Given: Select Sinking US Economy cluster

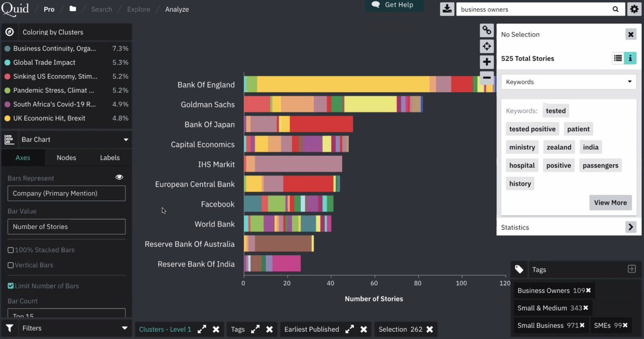Looking at the screenshot, I should click(66, 76).
